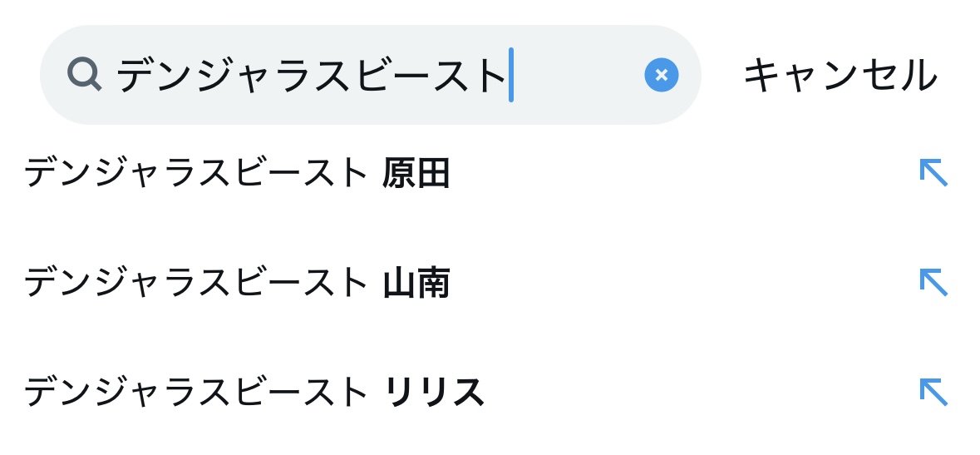The height and width of the screenshot is (455, 980).
Task: Click the bold 山南 keyword
Action: [x=416, y=284]
